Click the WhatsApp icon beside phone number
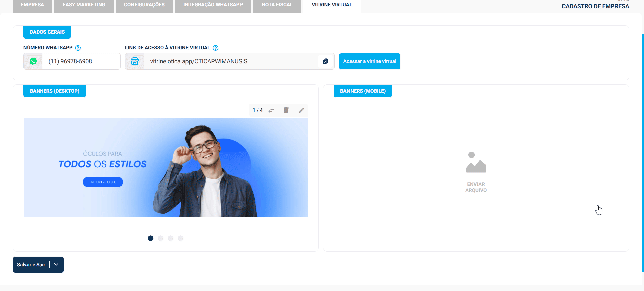Image resolution: width=644 pixels, height=291 pixels. 33,61
